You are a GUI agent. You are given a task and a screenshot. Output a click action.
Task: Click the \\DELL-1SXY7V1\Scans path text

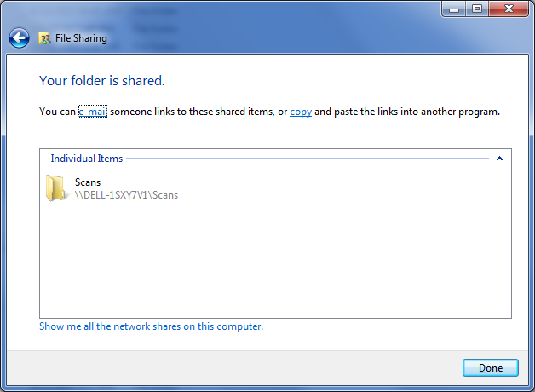pyautogui.click(x=126, y=195)
